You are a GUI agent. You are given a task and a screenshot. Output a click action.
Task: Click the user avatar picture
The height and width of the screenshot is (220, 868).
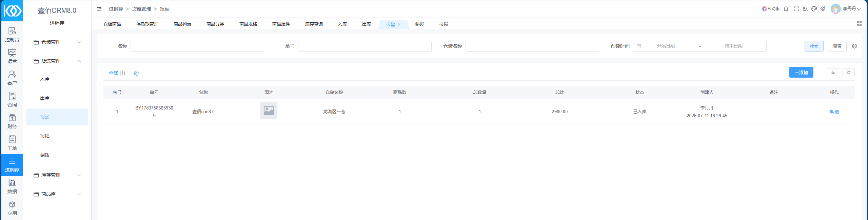pos(836,9)
